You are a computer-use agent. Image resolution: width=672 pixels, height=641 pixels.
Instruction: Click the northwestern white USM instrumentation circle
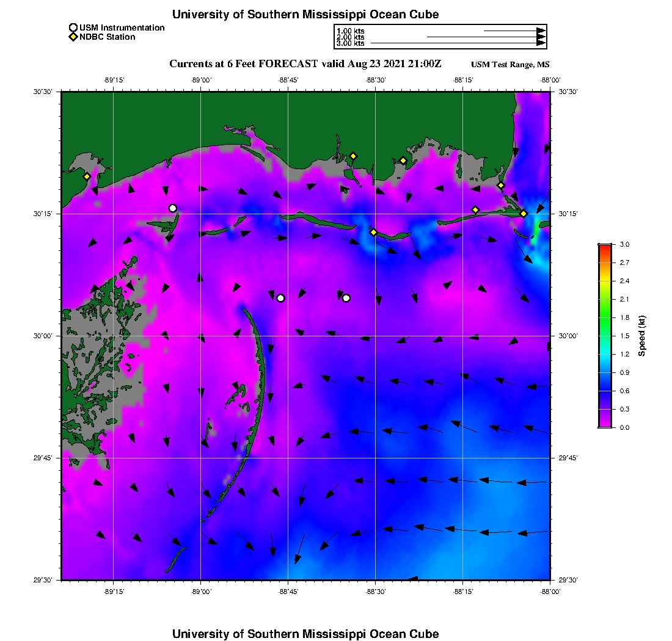(173, 208)
